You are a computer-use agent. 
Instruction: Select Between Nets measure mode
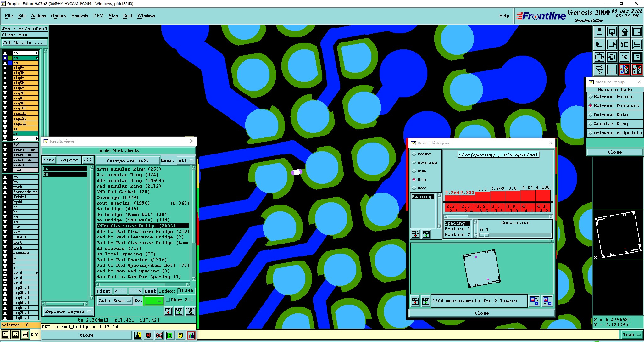tap(610, 115)
